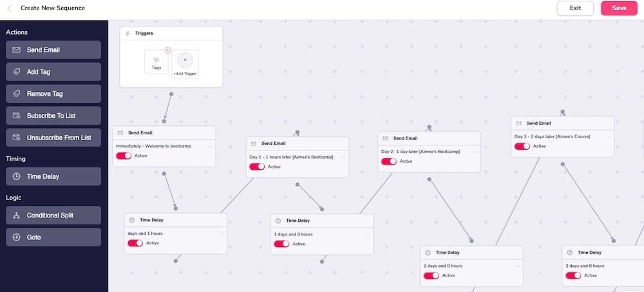The image size is (644, 292).
Task: Open ellipsis menu on Day 2 email node
Action: tap(475, 152)
